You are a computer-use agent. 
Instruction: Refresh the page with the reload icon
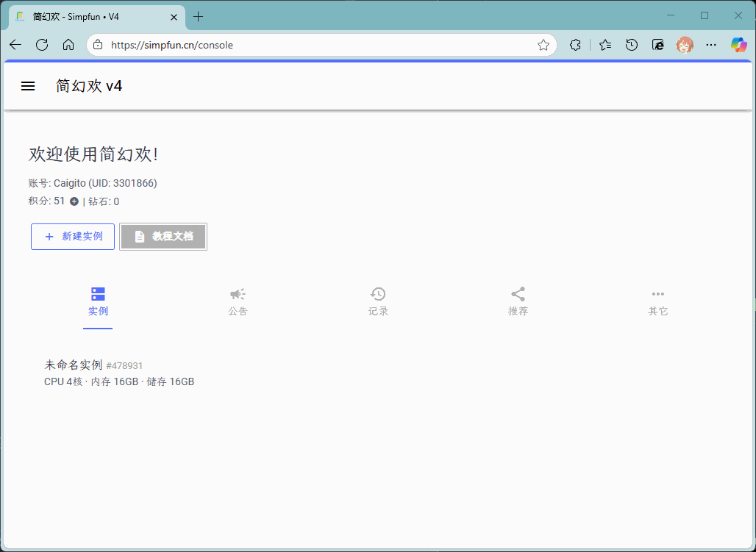tap(42, 45)
